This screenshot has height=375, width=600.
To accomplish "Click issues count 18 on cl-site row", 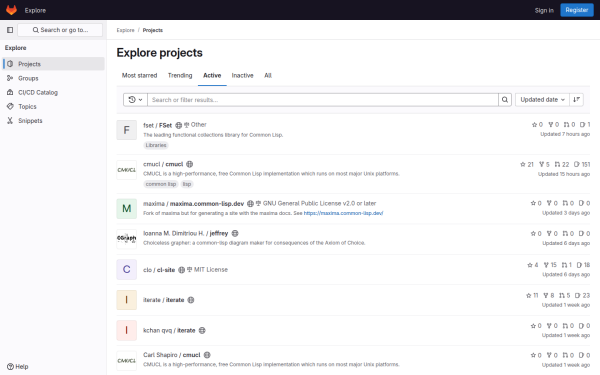I will tap(583, 265).
